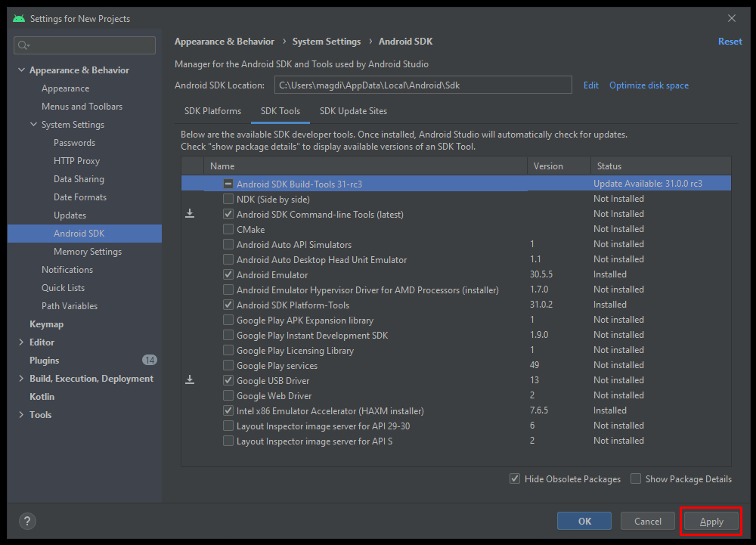This screenshot has width=756, height=545.
Task: Click the Plugins 14 count badge
Action: click(150, 360)
